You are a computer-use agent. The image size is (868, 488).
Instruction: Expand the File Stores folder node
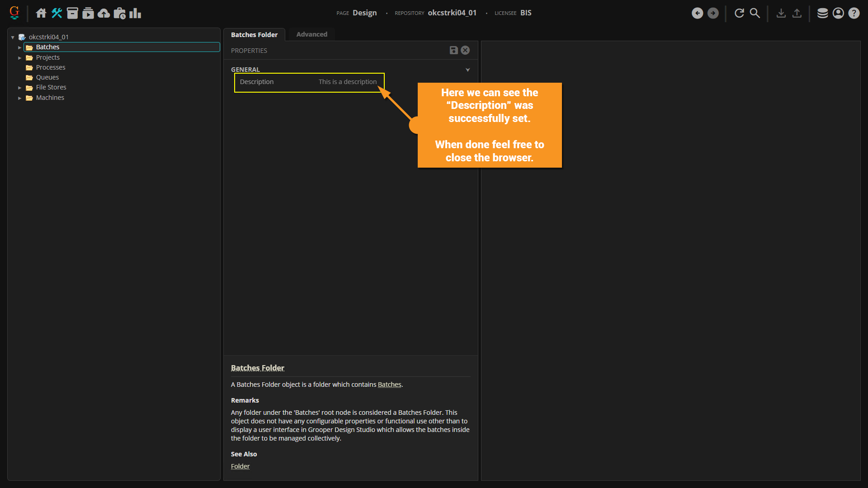click(19, 88)
